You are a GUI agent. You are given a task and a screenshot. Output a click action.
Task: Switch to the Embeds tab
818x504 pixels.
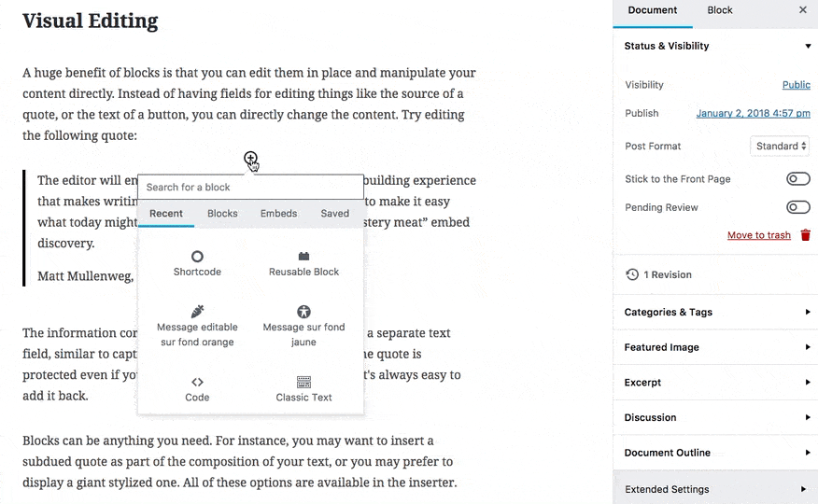pos(278,214)
